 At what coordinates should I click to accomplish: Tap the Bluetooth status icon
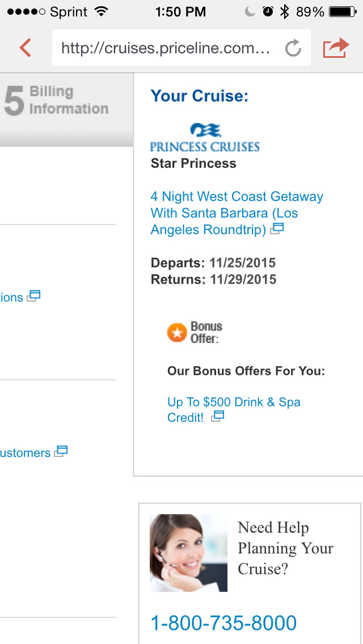[285, 11]
